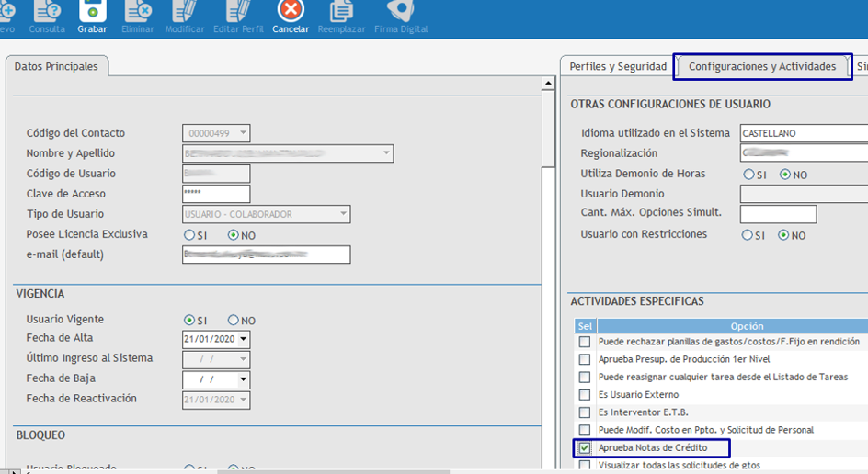Screen dimensions: 868x474
Task: Uncheck Aprueba Notas de Crédito
Action: point(585,447)
